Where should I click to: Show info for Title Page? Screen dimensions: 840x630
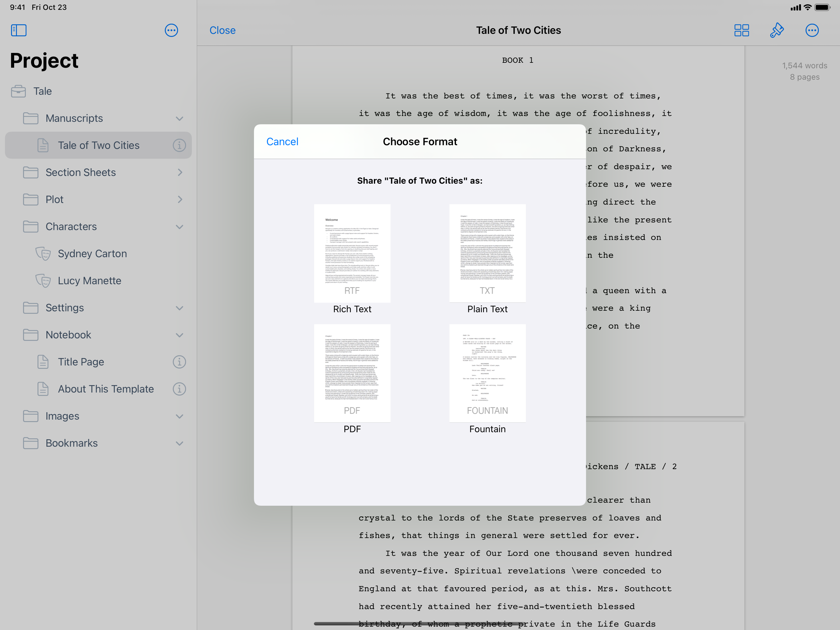coord(179,362)
